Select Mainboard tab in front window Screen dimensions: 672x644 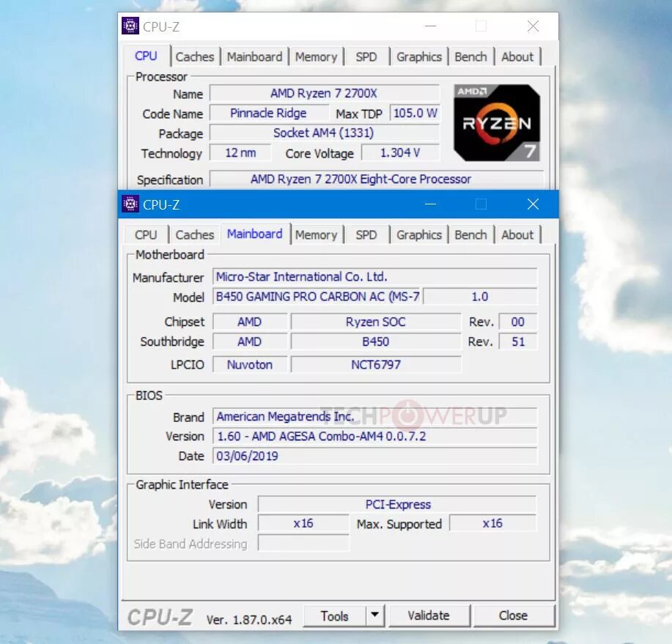[254, 234]
